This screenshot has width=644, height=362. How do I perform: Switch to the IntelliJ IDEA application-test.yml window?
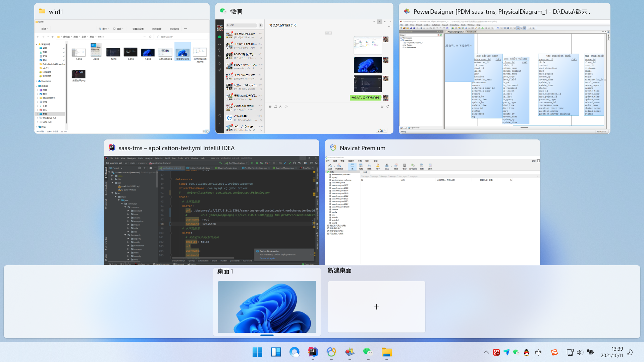point(211,202)
